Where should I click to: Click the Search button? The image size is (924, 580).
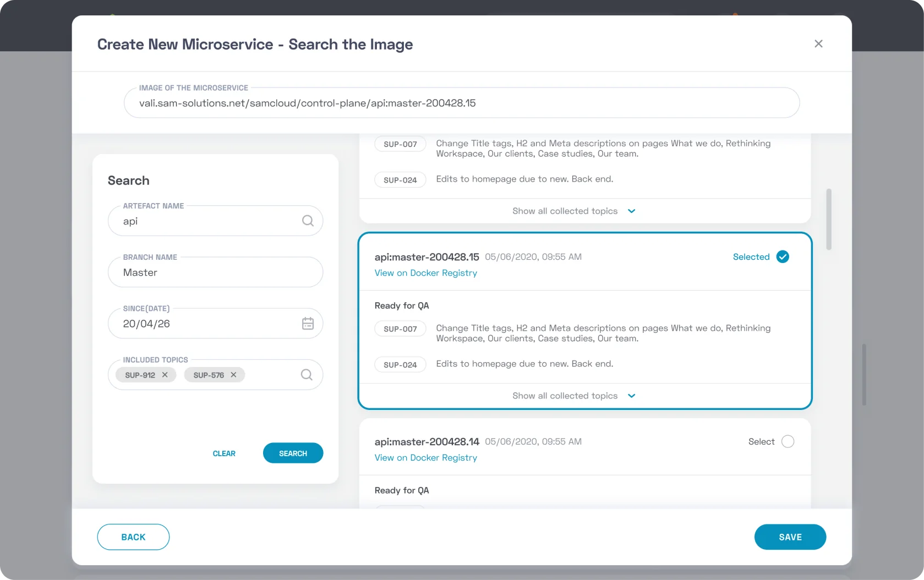[293, 453]
